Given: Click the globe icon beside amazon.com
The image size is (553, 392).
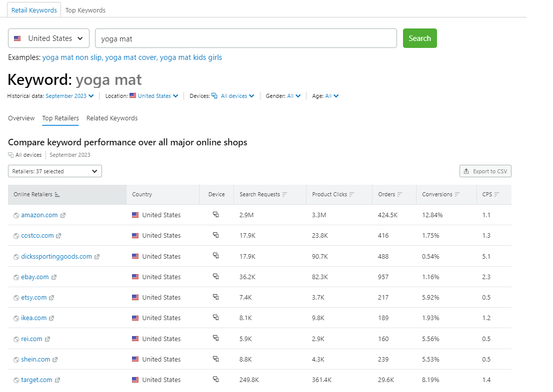Looking at the screenshot, I should pyautogui.click(x=16, y=216).
